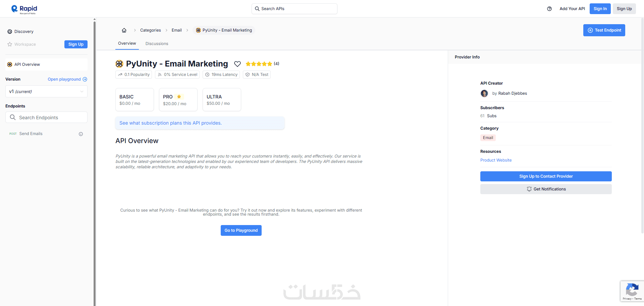Click the Rabah Djebbes avatar
Viewport: 644px width, 306px height.
point(484,93)
